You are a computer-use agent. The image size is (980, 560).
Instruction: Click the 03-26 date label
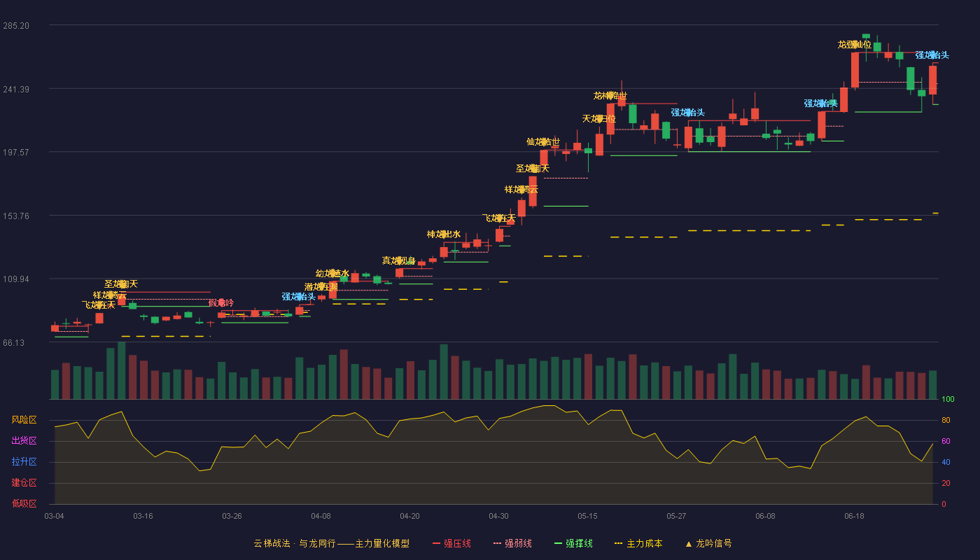(232, 516)
